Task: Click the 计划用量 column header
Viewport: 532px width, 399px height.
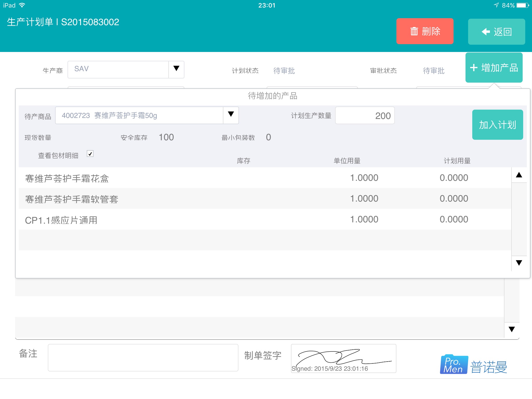Action: coord(457,161)
